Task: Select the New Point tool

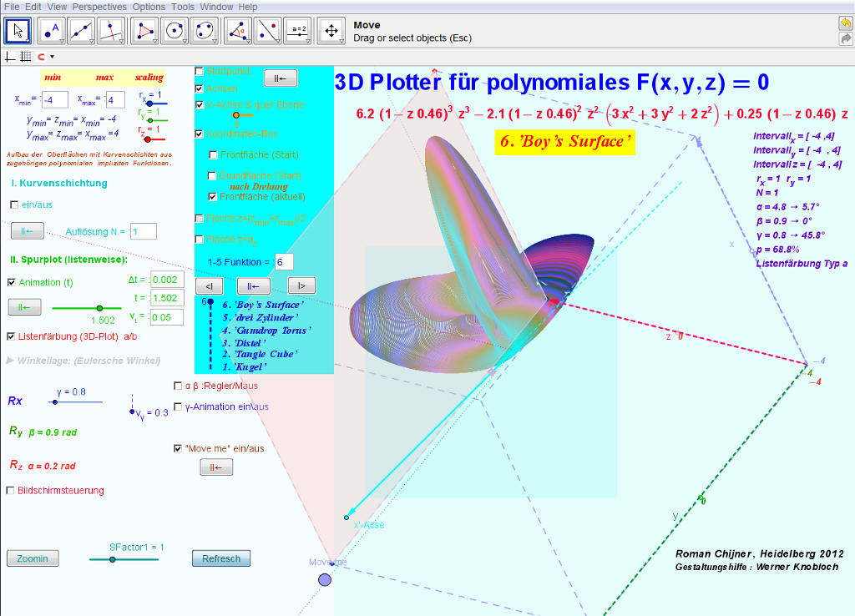Action: (52, 31)
